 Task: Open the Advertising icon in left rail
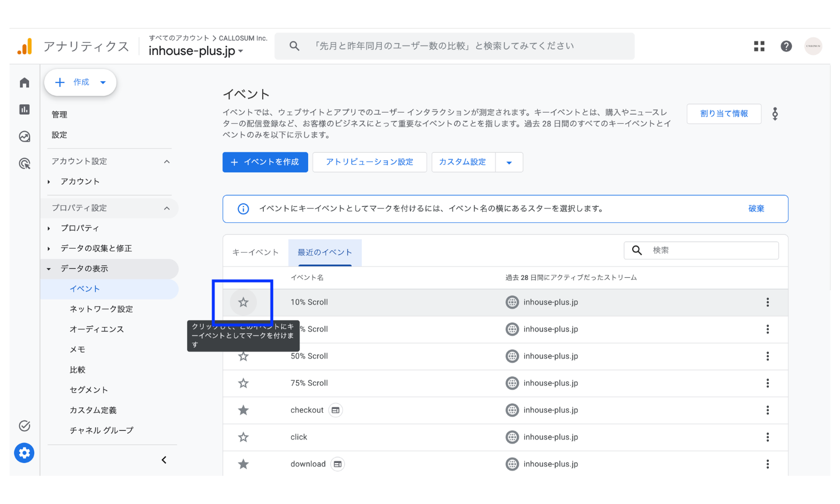pyautogui.click(x=24, y=164)
